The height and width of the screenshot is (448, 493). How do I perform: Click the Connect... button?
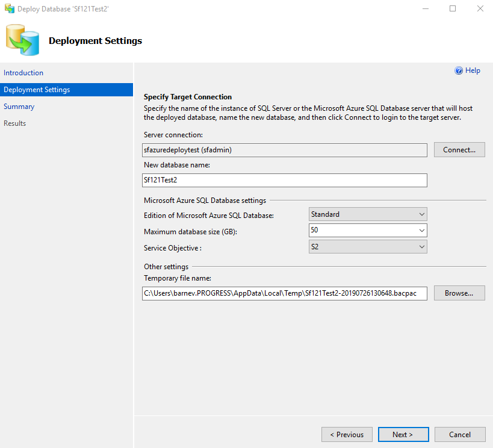click(459, 150)
